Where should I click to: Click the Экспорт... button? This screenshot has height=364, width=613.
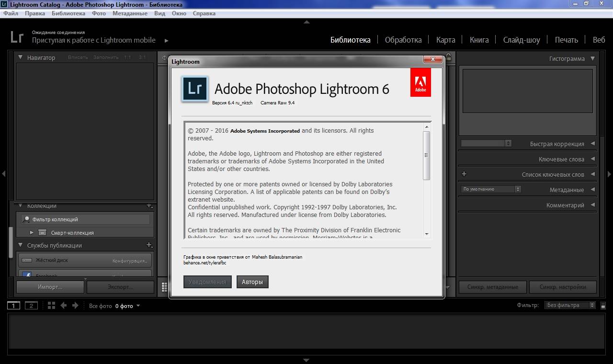pos(120,287)
